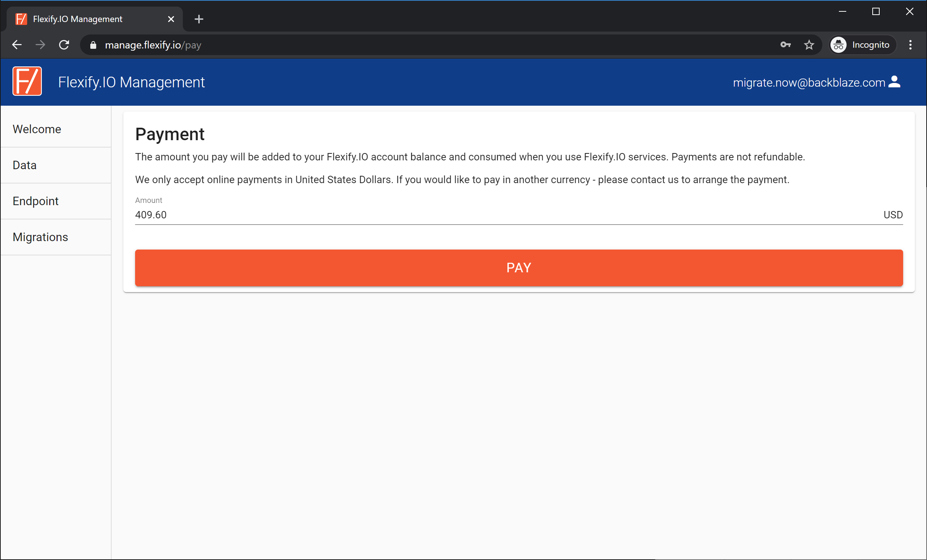Click the USD currency suffix
Screen dimensions: 927x560
pos(893,215)
